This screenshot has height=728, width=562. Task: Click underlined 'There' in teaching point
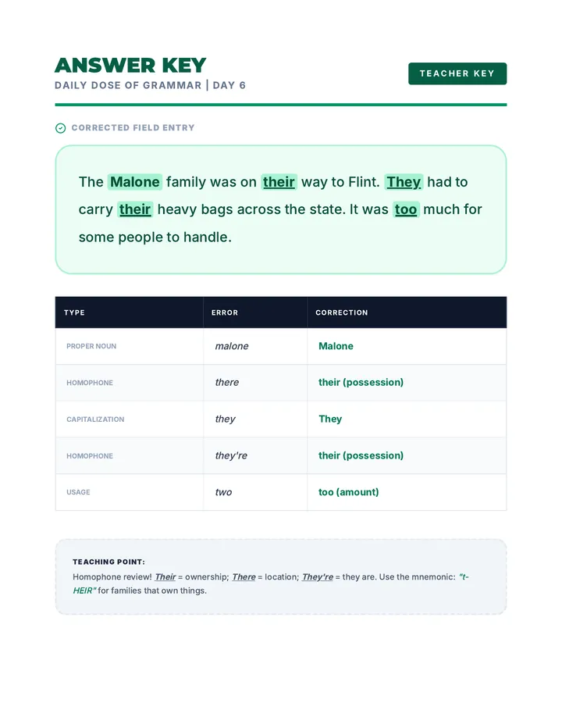click(244, 577)
